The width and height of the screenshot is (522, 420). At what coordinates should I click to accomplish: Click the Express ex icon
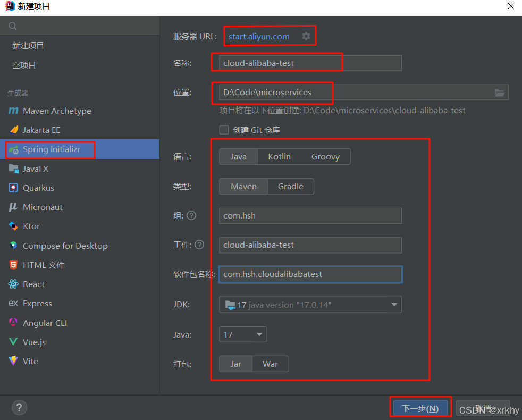[13, 303]
